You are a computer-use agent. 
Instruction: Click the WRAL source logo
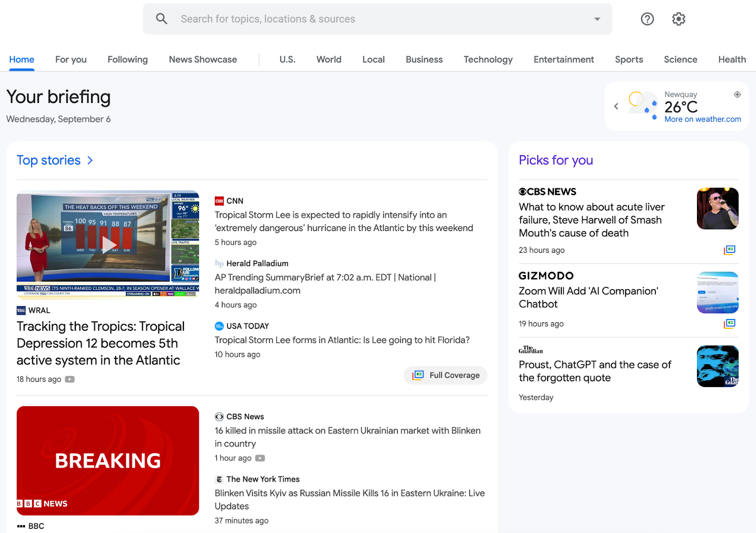[x=21, y=310]
